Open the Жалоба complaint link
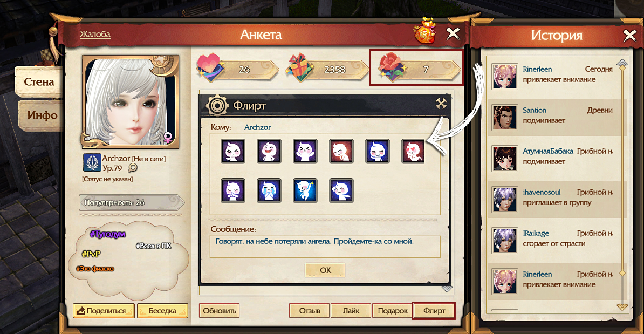644x334 pixels. tap(95, 34)
